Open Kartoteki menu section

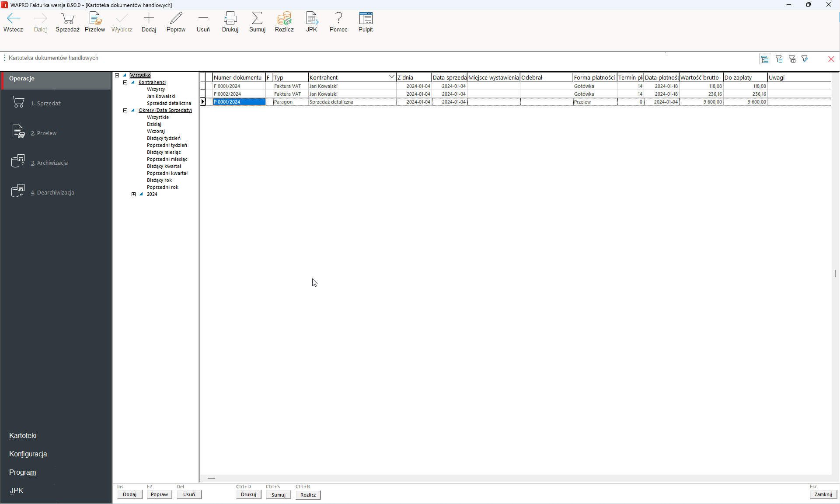[22, 435]
